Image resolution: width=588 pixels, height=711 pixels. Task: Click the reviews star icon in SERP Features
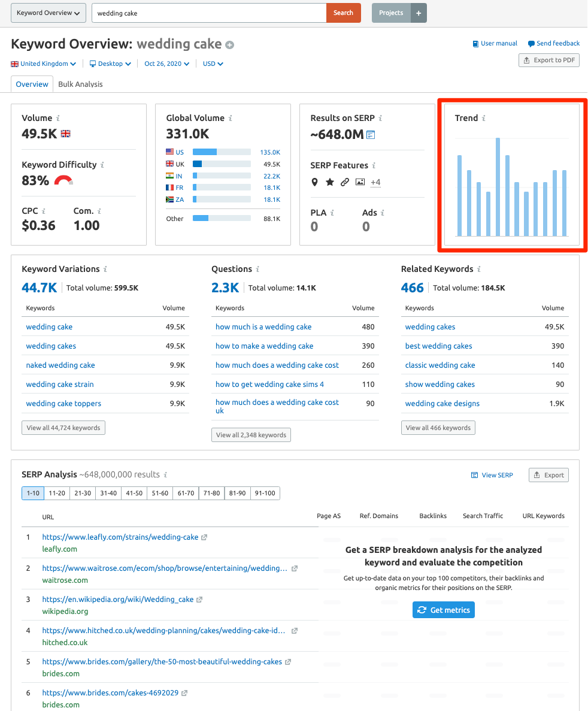(x=329, y=182)
